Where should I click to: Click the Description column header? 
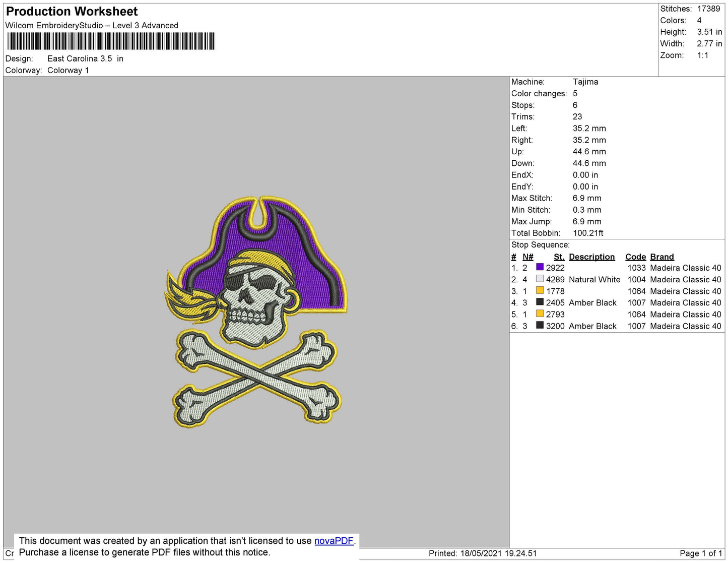pos(592,257)
